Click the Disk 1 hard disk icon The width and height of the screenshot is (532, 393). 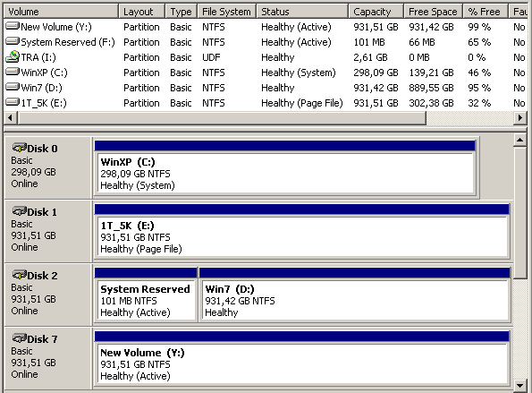pos(20,211)
